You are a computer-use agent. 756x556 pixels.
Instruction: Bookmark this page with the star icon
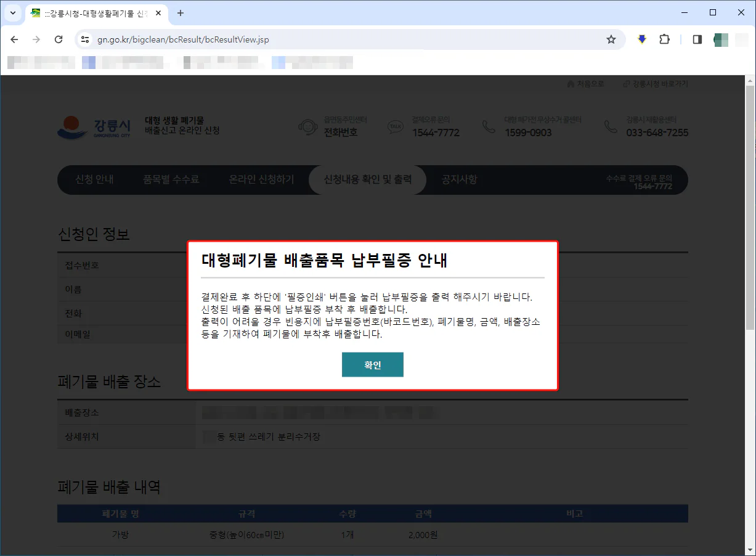click(611, 39)
